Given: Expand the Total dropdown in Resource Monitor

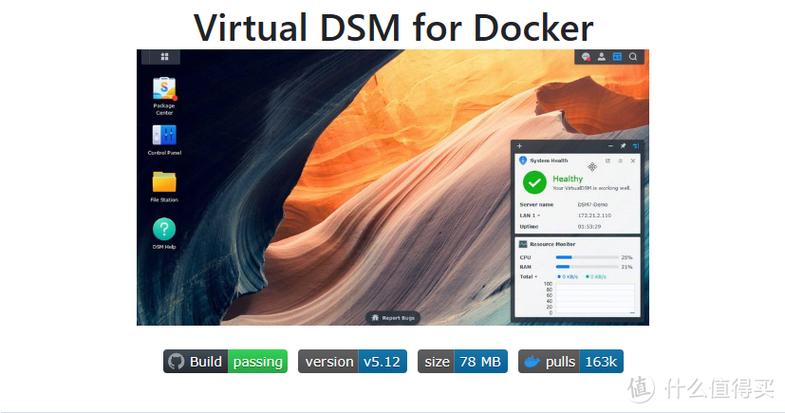Looking at the screenshot, I should coord(528,276).
